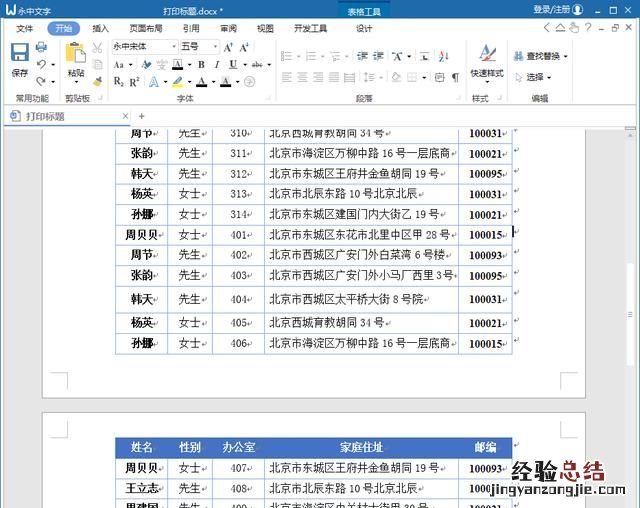Apply the yellow highlight color pen
The image size is (640, 508).
point(178,82)
